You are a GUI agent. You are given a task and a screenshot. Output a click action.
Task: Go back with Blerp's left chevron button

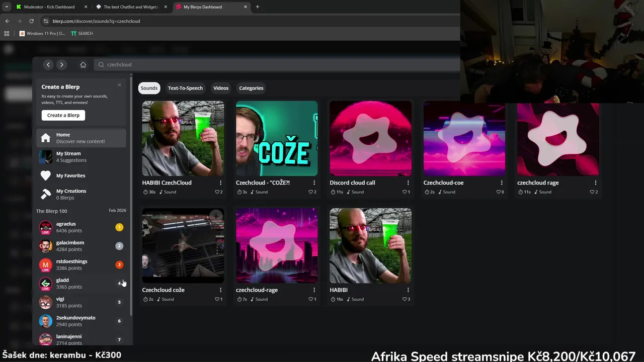point(48,64)
